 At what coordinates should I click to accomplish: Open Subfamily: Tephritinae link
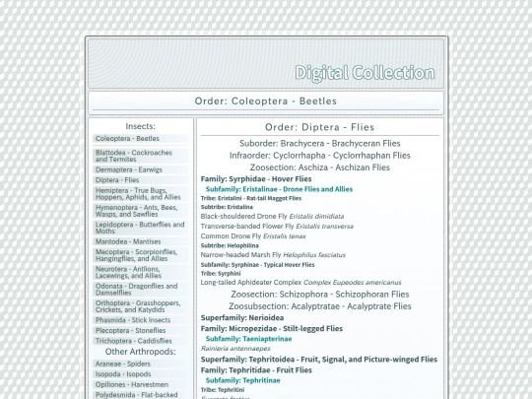(243, 380)
